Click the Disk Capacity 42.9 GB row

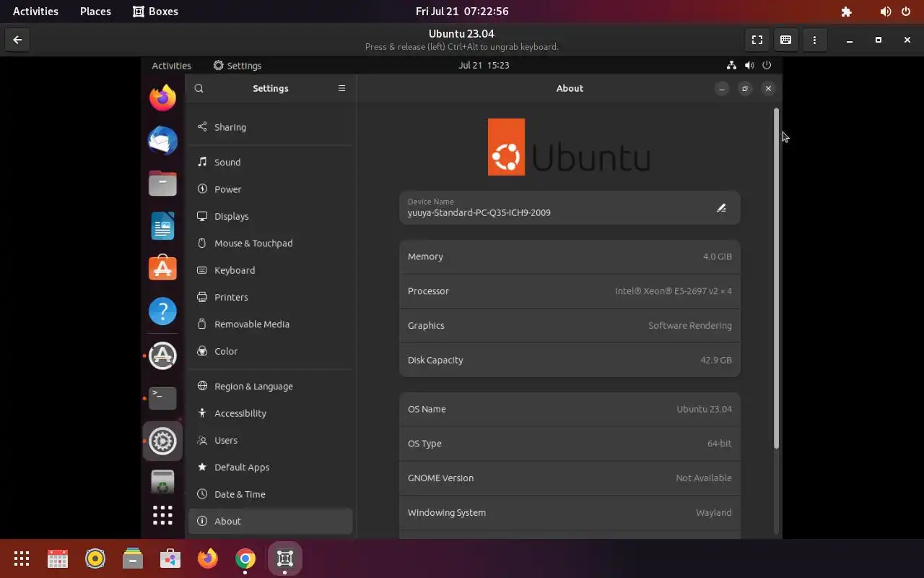pyautogui.click(x=570, y=360)
